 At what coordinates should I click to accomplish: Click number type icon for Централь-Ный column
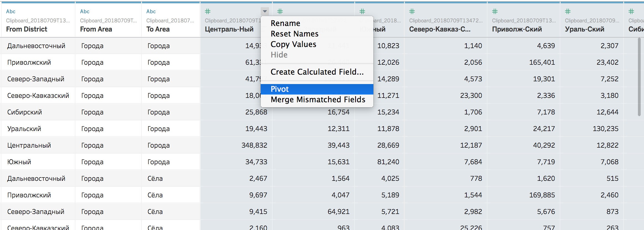(x=208, y=12)
